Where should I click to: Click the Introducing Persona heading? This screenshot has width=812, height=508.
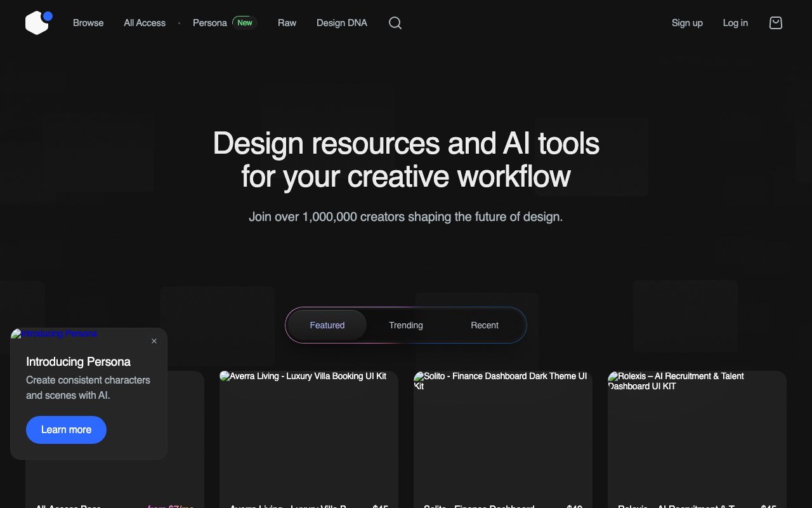point(79,362)
